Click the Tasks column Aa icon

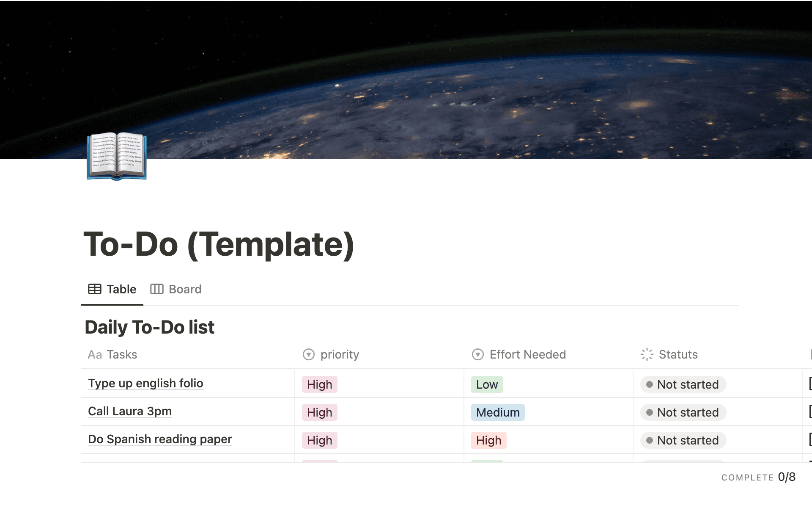click(95, 355)
